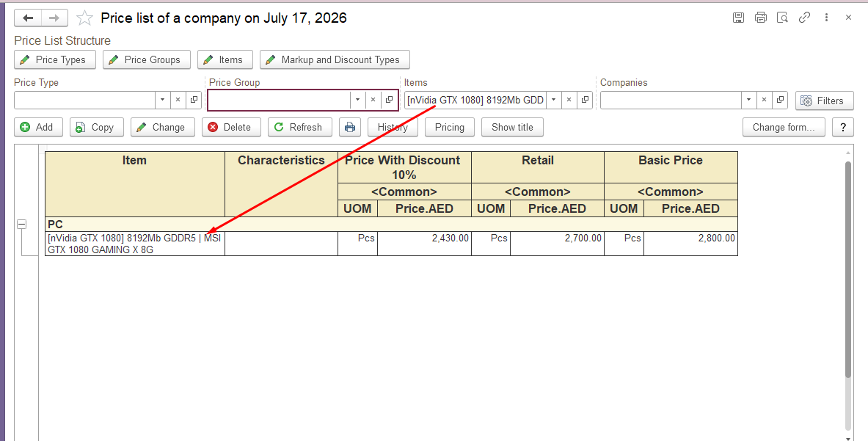Add a new price entry
The image size is (868, 441).
[38, 127]
